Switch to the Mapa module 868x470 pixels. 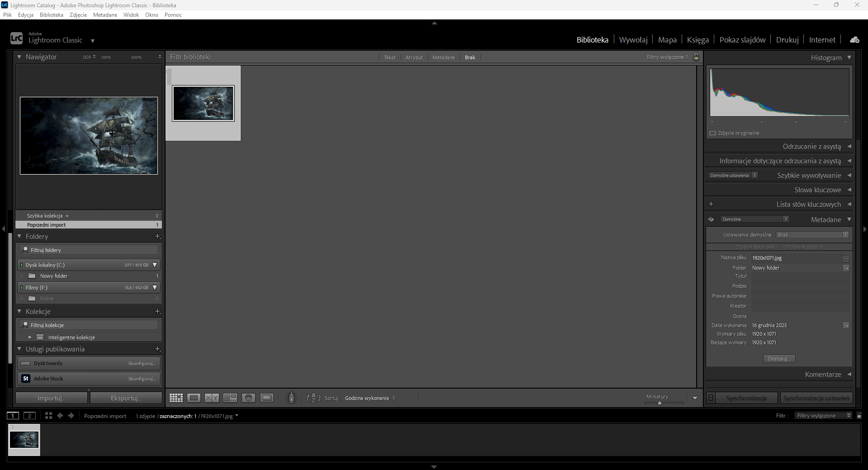tap(667, 40)
